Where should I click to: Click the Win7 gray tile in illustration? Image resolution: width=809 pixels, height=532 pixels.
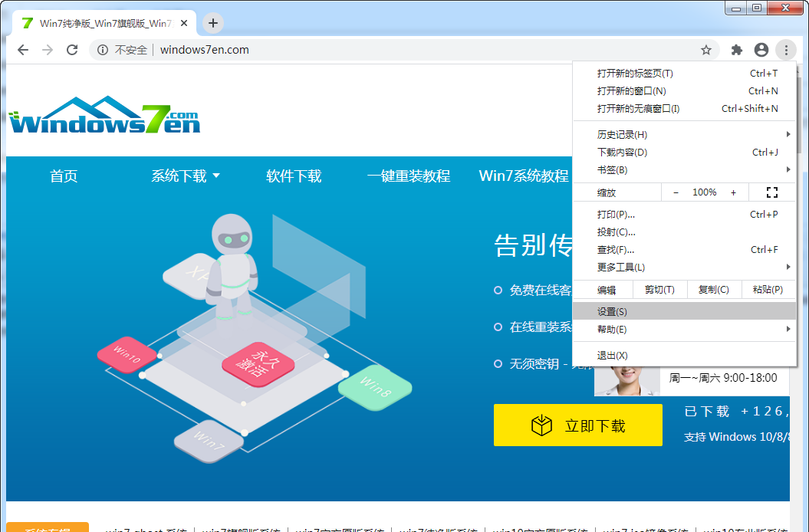click(209, 442)
